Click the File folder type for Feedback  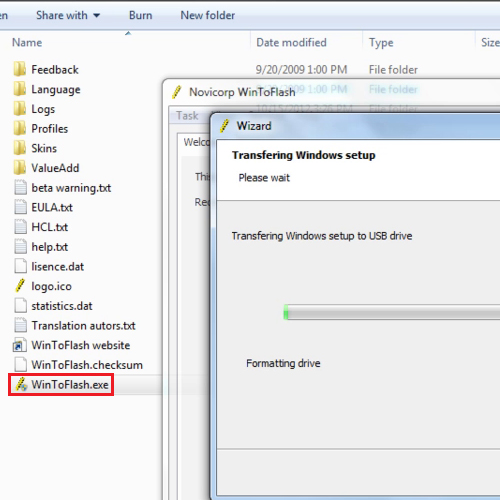pyautogui.click(x=393, y=70)
